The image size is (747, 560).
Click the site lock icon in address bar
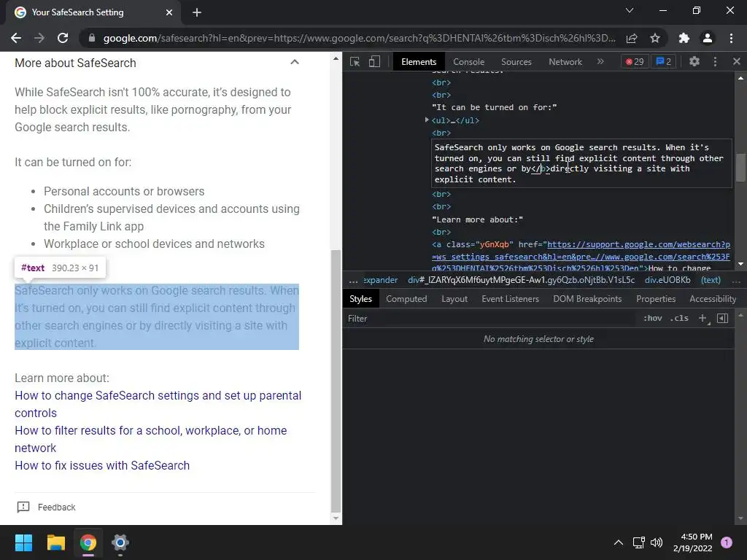[92, 38]
